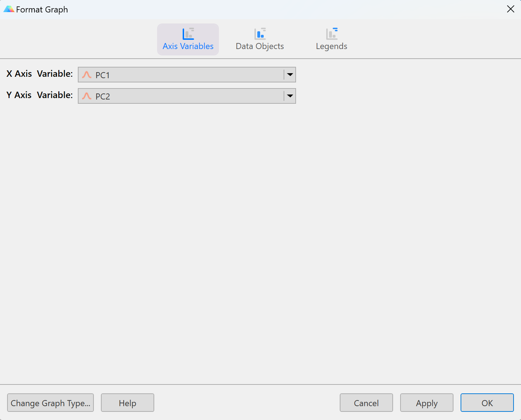
Task: Open the PC2 variable combo box
Action: pyautogui.click(x=185, y=96)
